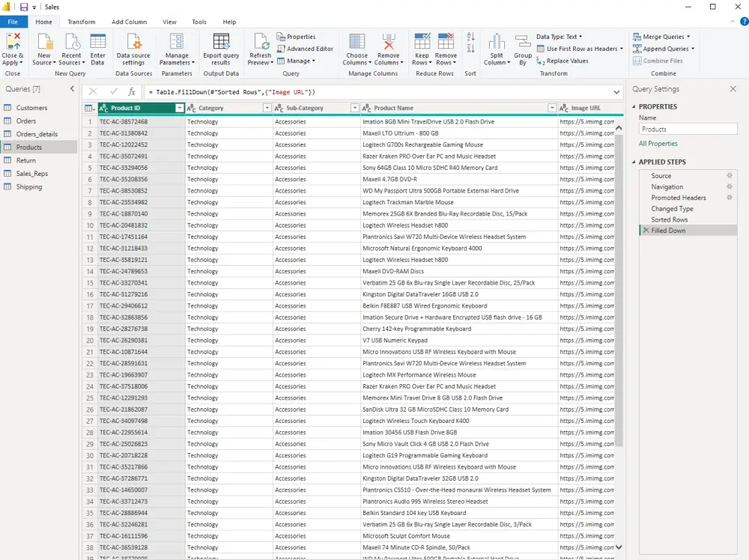Open the All Properties link

[x=658, y=144]
